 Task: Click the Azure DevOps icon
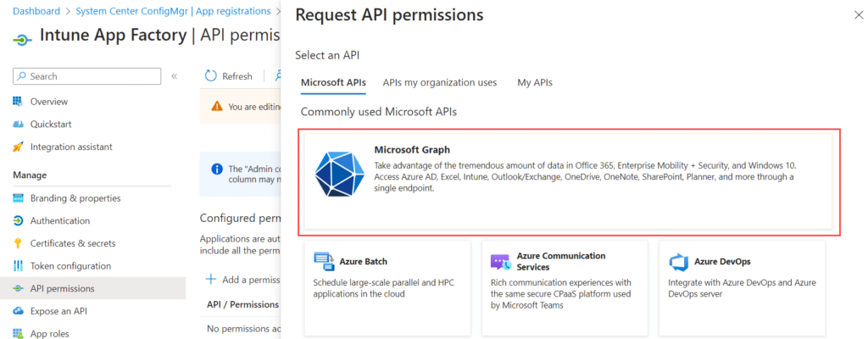pos(677,261)
